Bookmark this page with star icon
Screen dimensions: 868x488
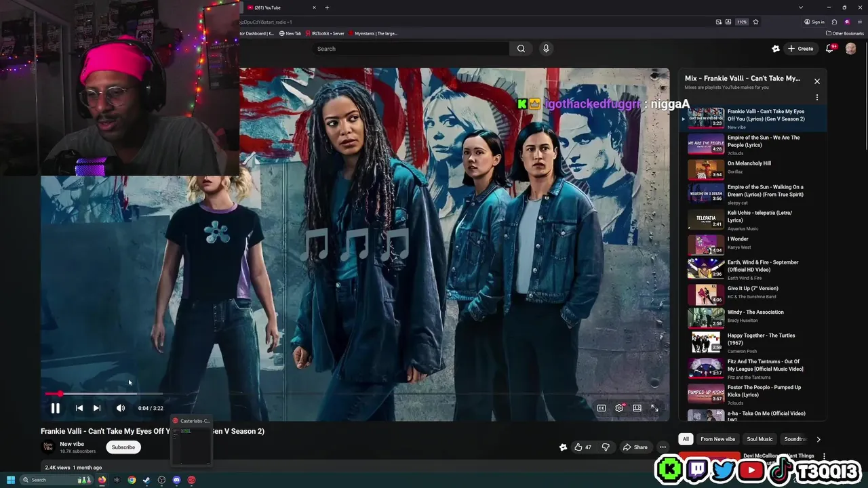point(755,22)
